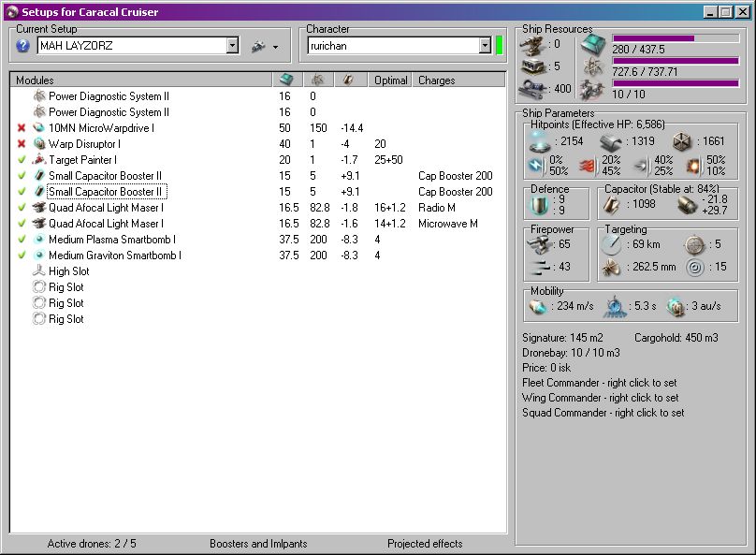Toggle the 10MN MicroWarpdrive I red X state

(22, 128)
